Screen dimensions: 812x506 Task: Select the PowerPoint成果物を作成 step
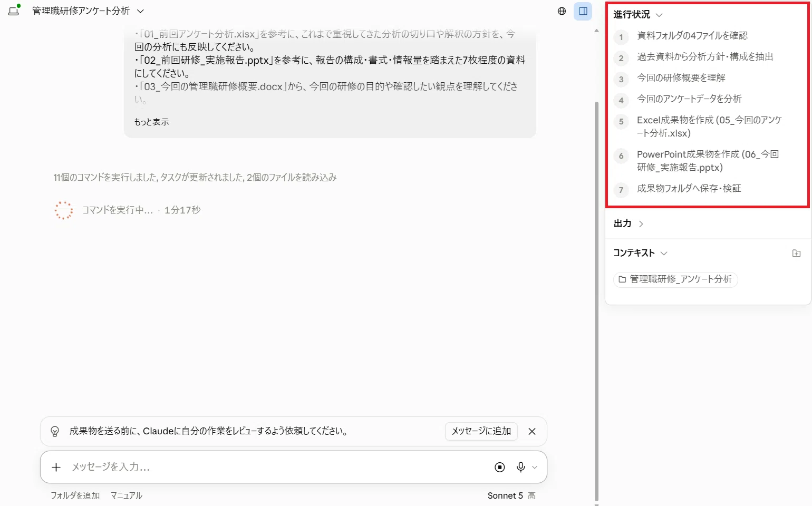pos(708,161)
